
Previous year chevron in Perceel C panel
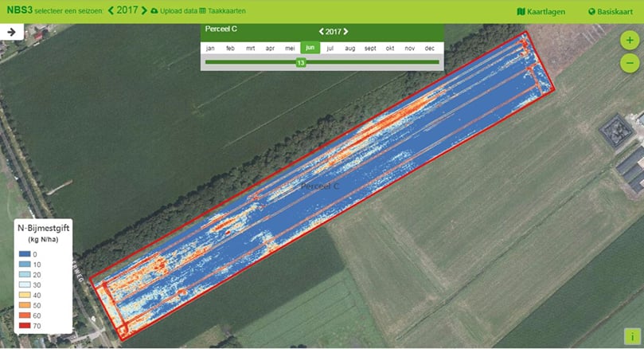click(x=321, y=32)
